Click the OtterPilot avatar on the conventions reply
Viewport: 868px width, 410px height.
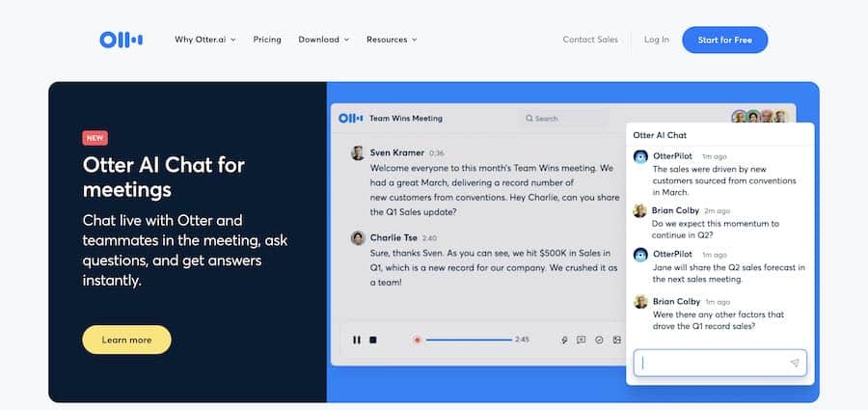640,157
